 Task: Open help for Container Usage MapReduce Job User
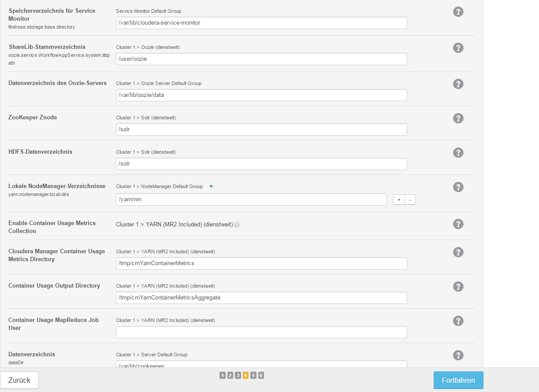458,321
